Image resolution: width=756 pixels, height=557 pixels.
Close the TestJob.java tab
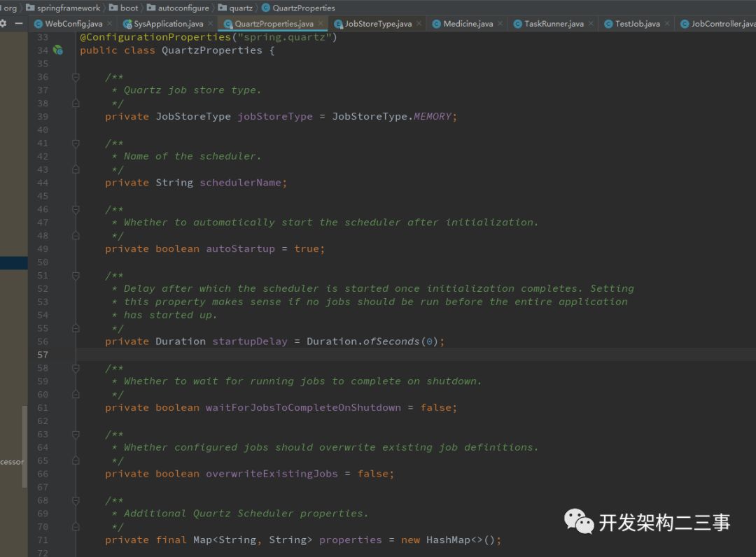[667, 23]
